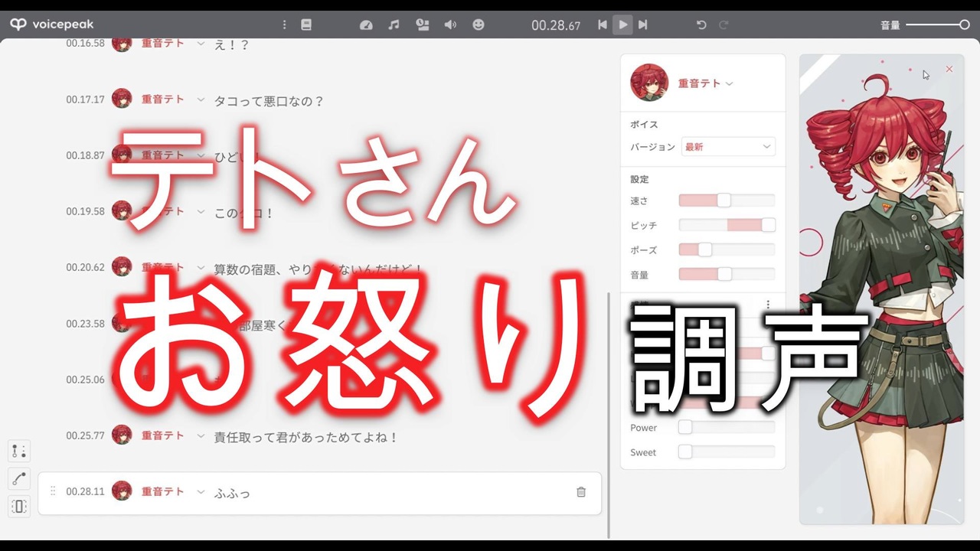Click the smiley emotion icon
This screenshot has height=551, width=980.
pyautogui.click(x=479, y=24)
